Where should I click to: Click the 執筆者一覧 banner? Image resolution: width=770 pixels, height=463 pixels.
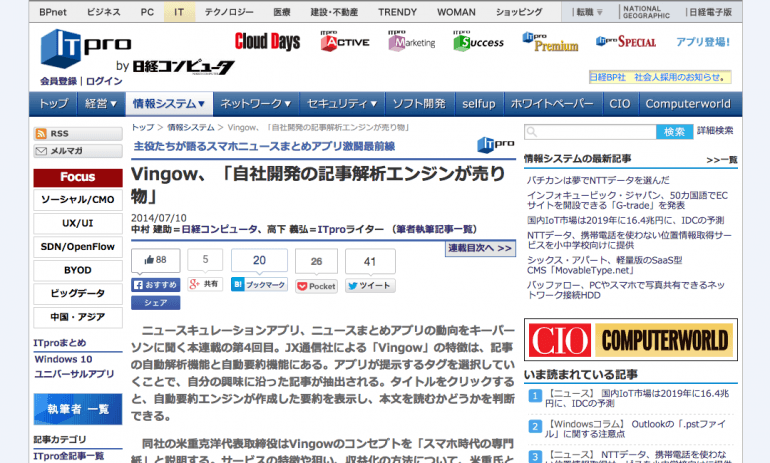click(78, 409)
